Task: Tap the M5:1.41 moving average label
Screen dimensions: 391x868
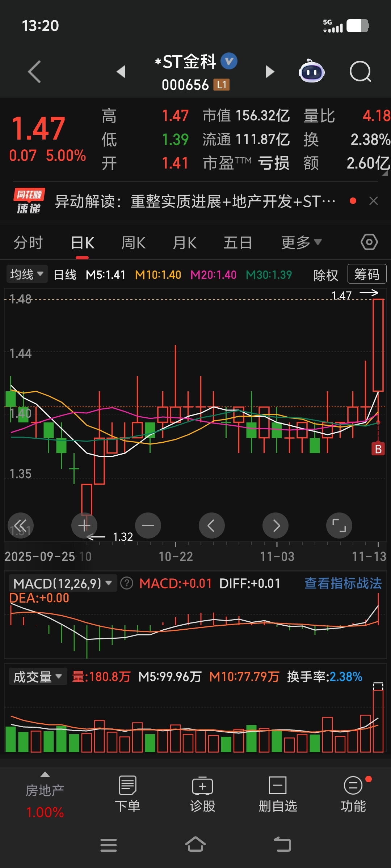Action: [x=106, y=275]
